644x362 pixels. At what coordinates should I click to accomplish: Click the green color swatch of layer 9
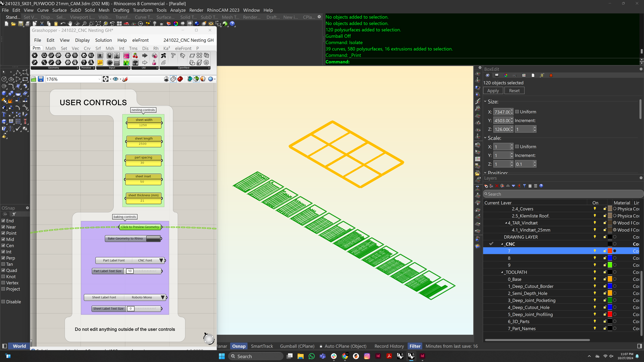tap(610, 265)
